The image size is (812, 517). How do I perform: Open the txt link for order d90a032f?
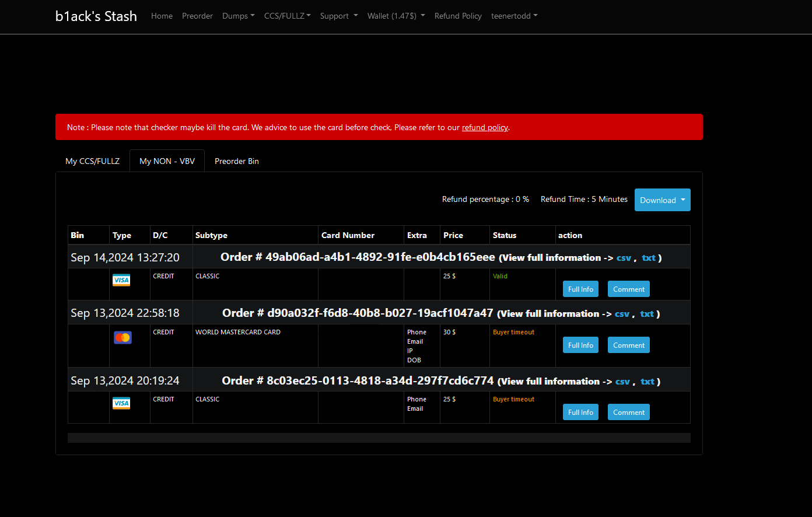647,313
